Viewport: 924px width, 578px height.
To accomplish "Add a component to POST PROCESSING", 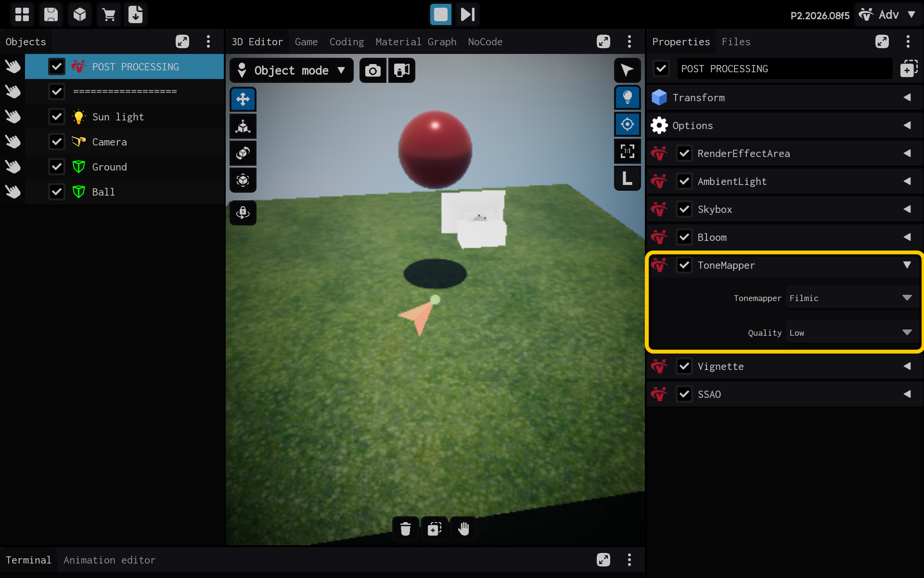I will pyautogui.click(x=909, y=69).
